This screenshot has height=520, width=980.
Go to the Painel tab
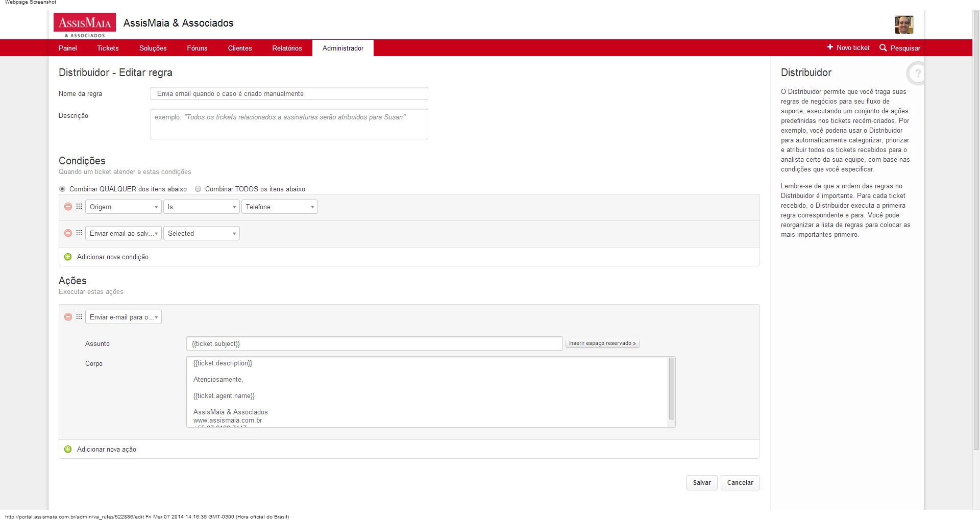(x=67, y=48)
